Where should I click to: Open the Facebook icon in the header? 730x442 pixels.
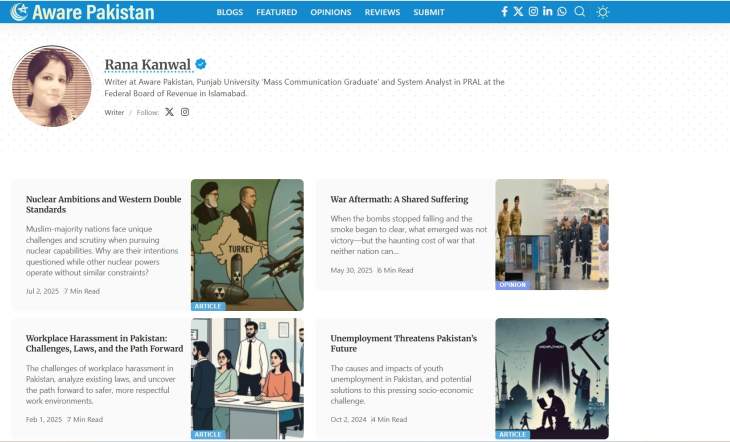pyautogui.click(x=504, y=12)
